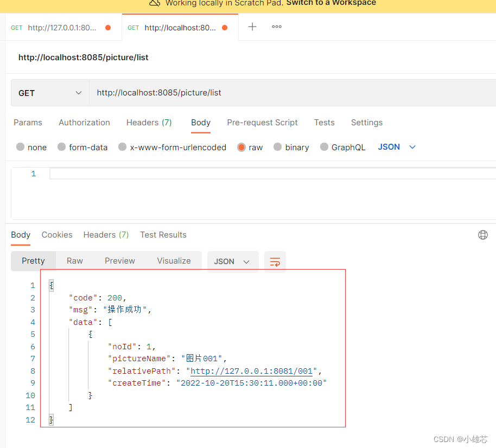This screenshot has width=496, height=448.
Task: Open the blue JSON content-type dropdown
Action: click(x=396, y=146)
